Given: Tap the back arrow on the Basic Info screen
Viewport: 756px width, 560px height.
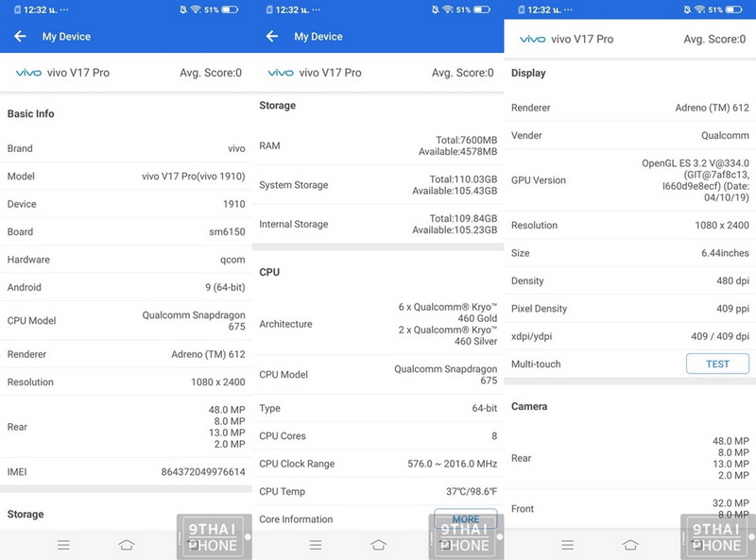Looking at the screenshot, I should (20, 36).
